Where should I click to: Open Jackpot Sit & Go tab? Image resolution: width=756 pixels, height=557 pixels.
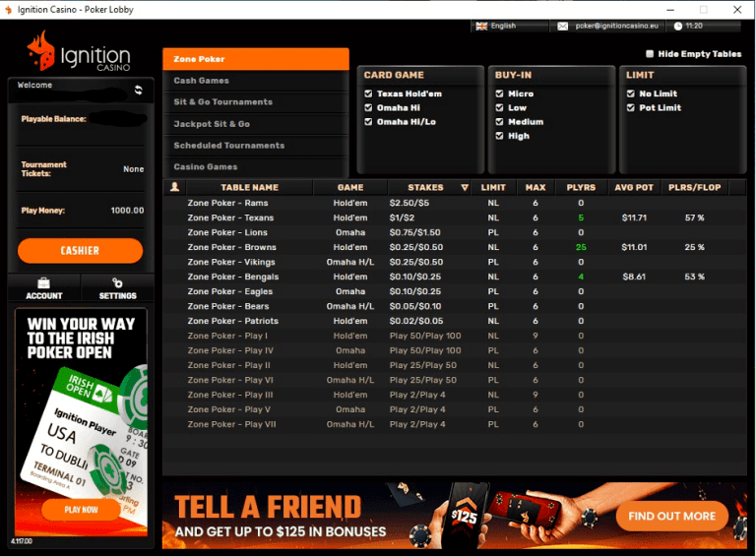coord(256,124)
